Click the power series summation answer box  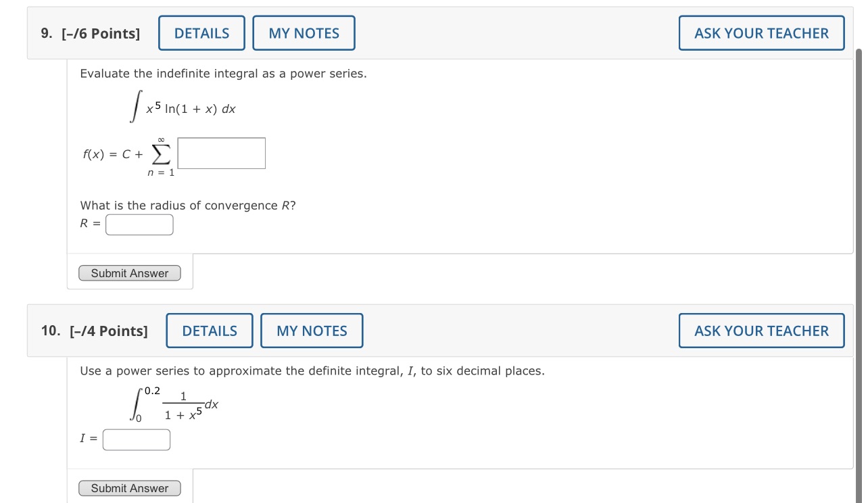[x=222, y=153]
